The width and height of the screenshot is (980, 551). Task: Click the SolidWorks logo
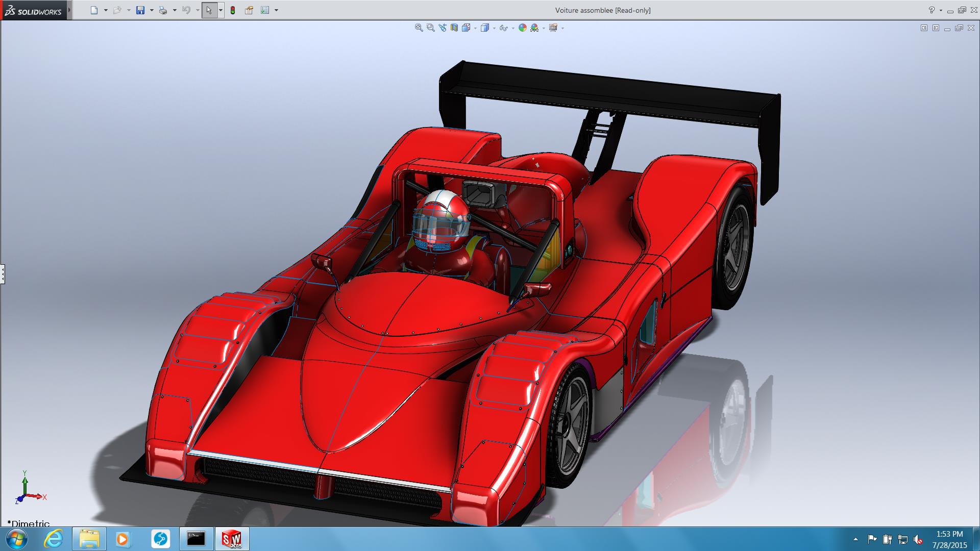(33, 11)
